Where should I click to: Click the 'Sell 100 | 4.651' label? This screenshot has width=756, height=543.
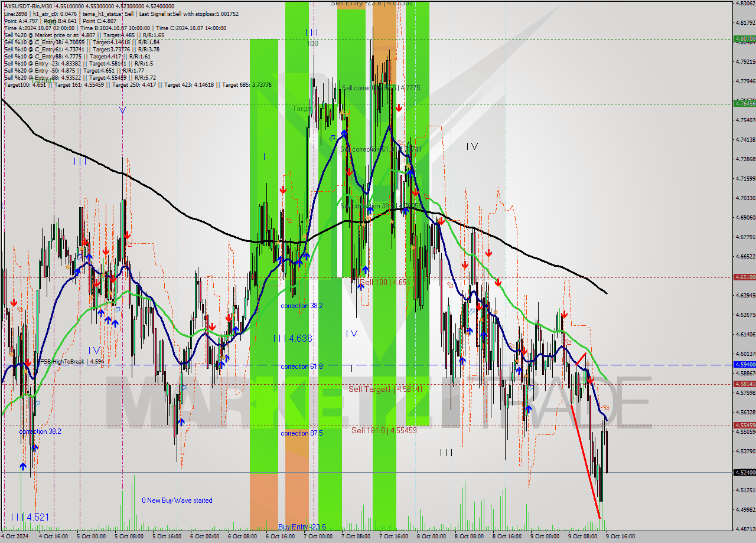click(384, 282)
